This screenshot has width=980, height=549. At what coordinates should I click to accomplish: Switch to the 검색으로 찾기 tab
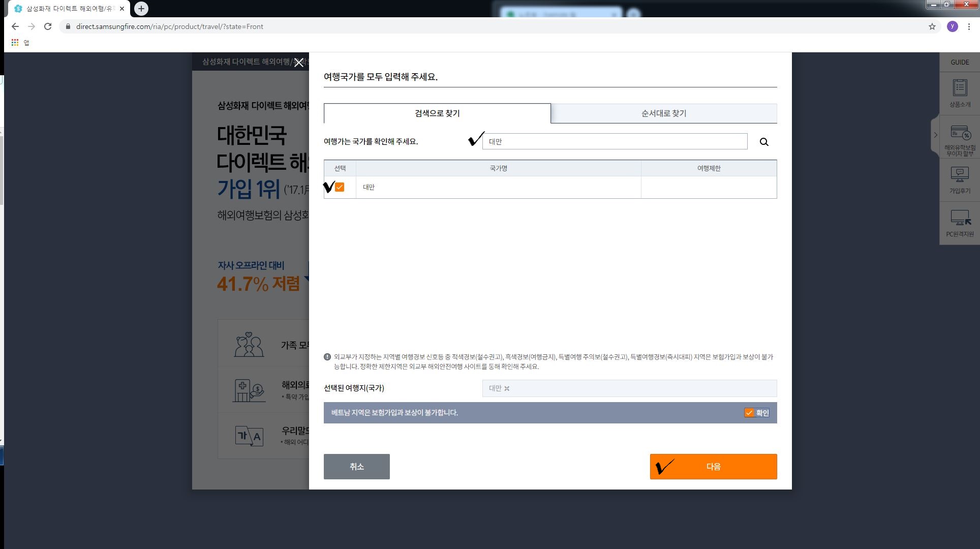[437, 113]
